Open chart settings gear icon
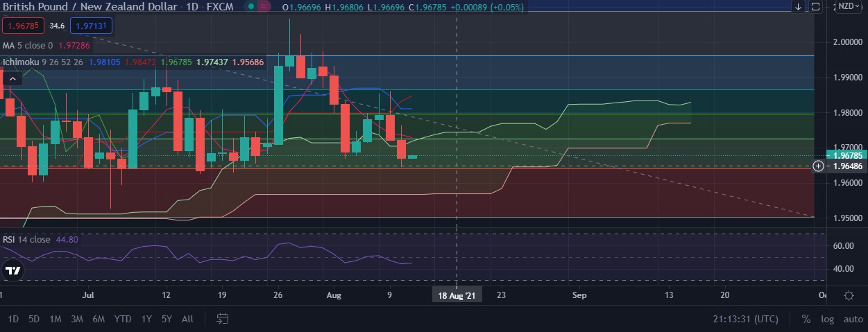Screen dimensions: 868x332 (849, 295)
